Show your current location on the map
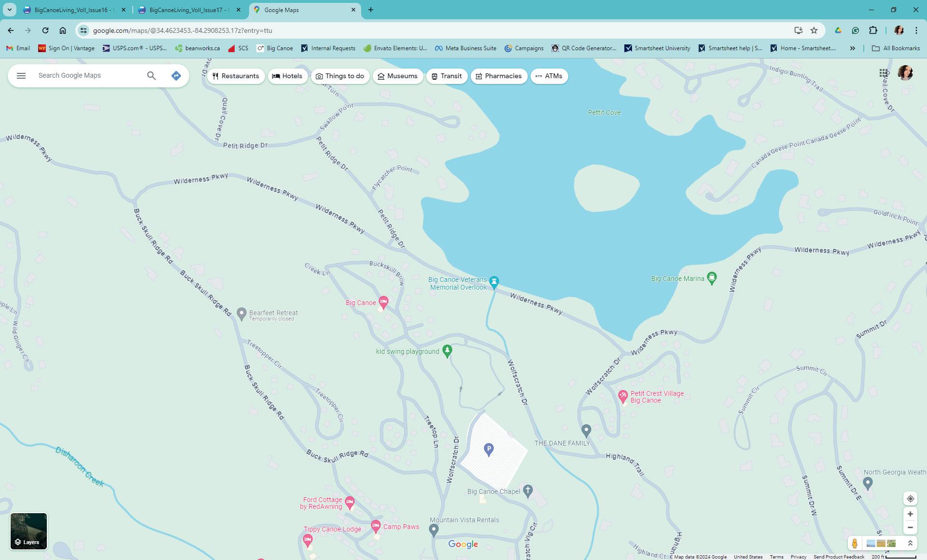 [910, 499]
